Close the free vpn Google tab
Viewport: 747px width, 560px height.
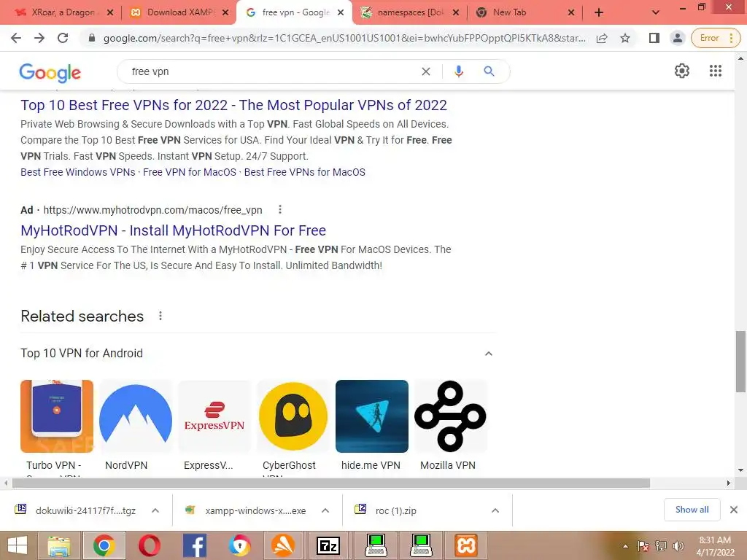(x=341, y=12)
